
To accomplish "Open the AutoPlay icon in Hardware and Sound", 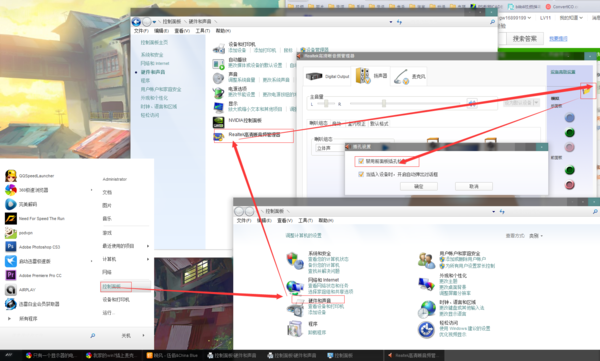I will (218, 64).
